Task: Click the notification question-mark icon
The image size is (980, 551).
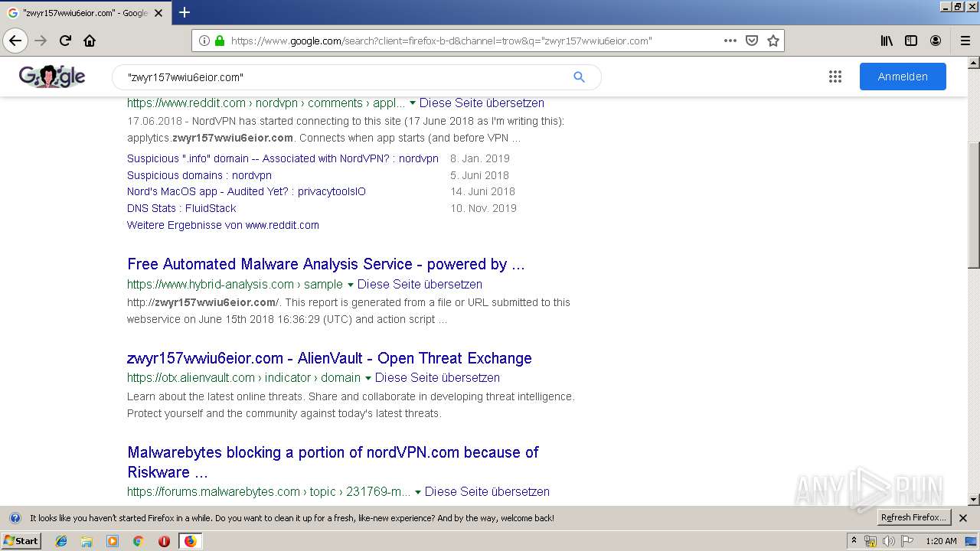Action: (15, 518)
